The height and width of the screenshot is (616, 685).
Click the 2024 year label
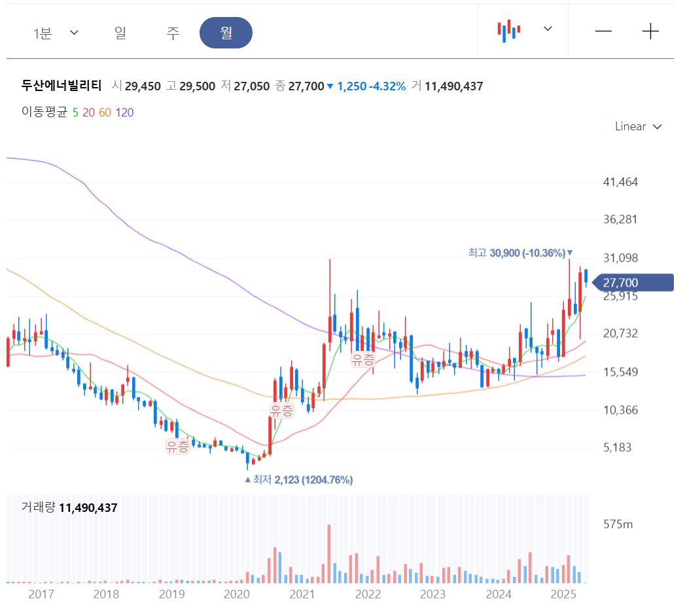click(499, 594)
